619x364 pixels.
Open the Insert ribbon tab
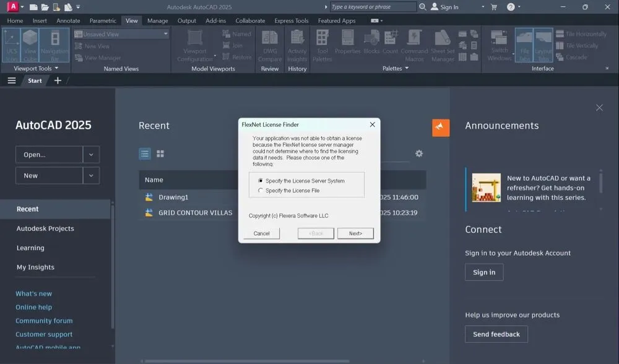(x=40, y=20)
